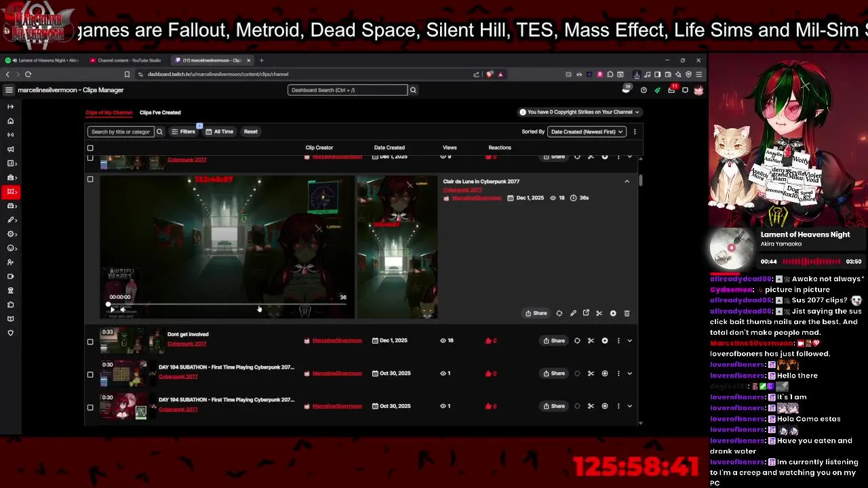Bookmark this page via the address bar icon

(x=127, y=74)
